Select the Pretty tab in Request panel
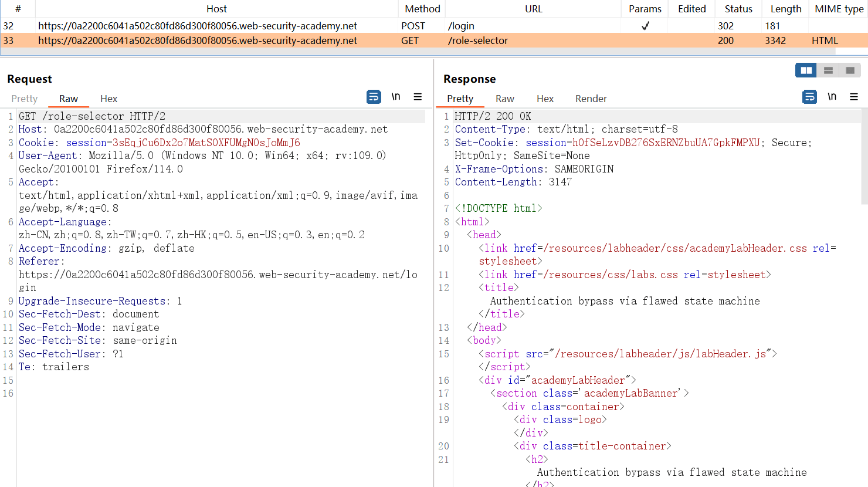The height and width of the screenshot is (487, 868). 24,99
